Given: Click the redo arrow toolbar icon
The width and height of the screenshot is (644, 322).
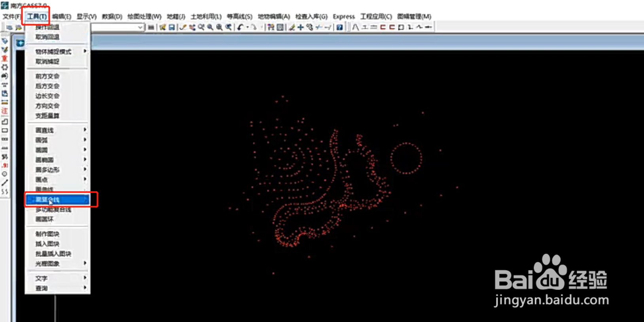Looking at the screenshot, I should click(x=254, y=27).
